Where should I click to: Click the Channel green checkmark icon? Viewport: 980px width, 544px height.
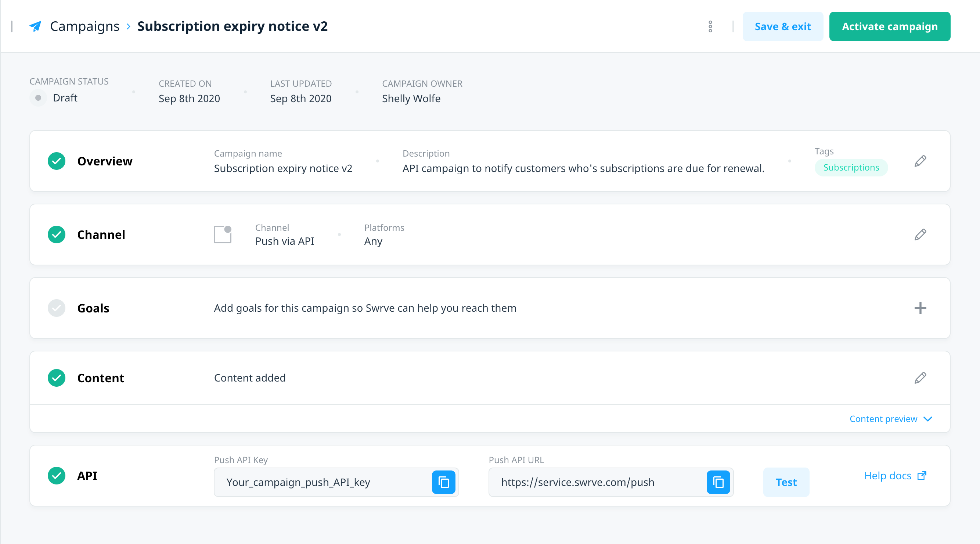tap(56, 235)
